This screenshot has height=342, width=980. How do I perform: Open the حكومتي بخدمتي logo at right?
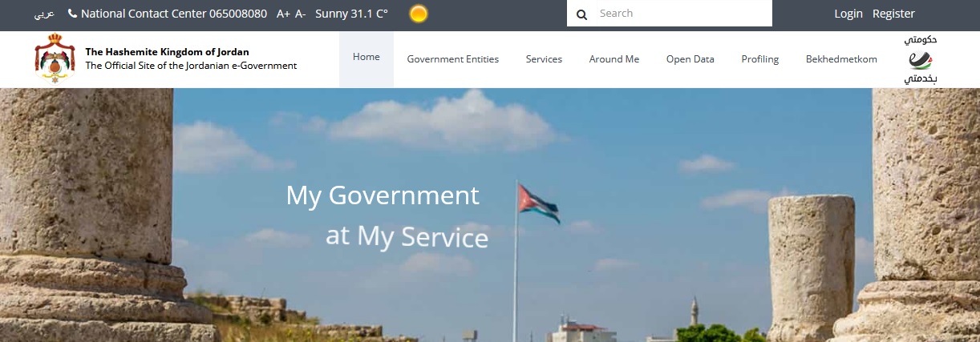[x=921, y=60]
